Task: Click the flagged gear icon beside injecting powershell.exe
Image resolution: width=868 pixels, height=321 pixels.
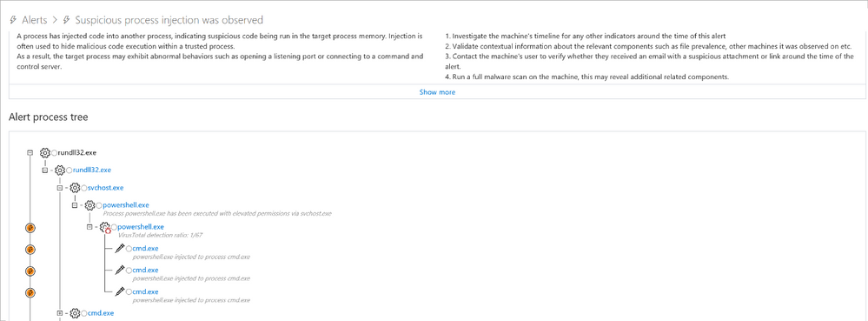Action: (x=105, y=227)
